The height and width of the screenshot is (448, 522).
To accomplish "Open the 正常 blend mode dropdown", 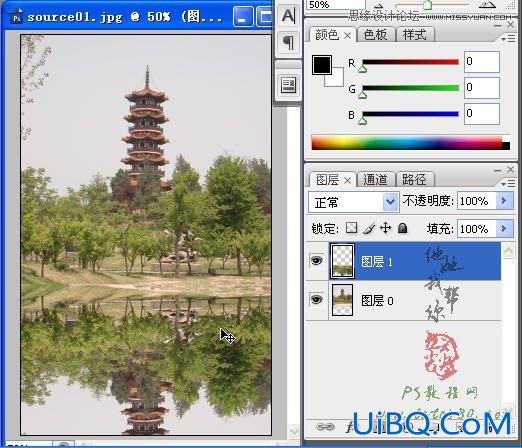I will click(354, 202).
